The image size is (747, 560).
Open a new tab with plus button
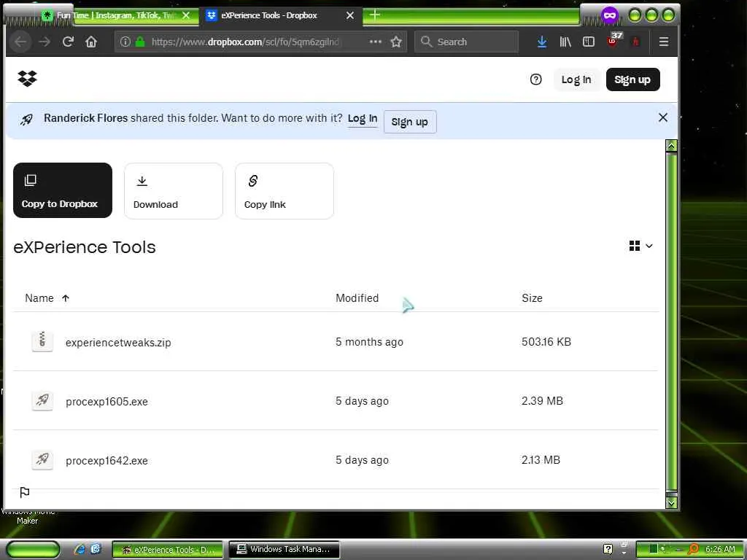coord(375,15)
